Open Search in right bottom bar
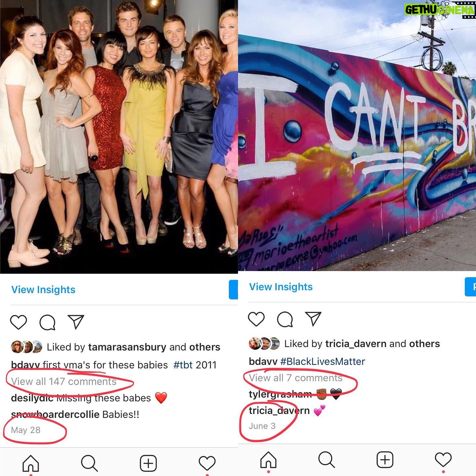Screen dimensions: 476x476 coord(327,460)
